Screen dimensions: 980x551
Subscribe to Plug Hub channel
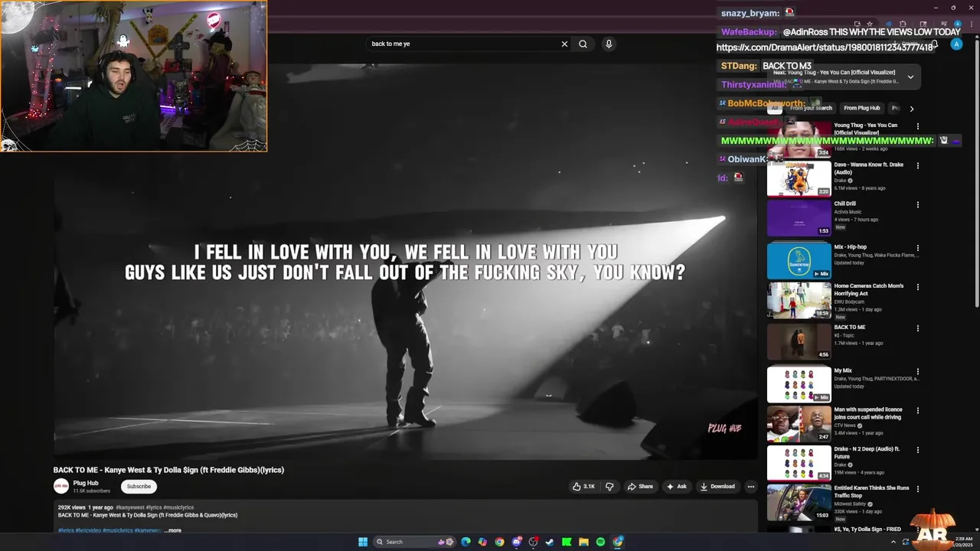pyautogui.click(x=139, y=486)
